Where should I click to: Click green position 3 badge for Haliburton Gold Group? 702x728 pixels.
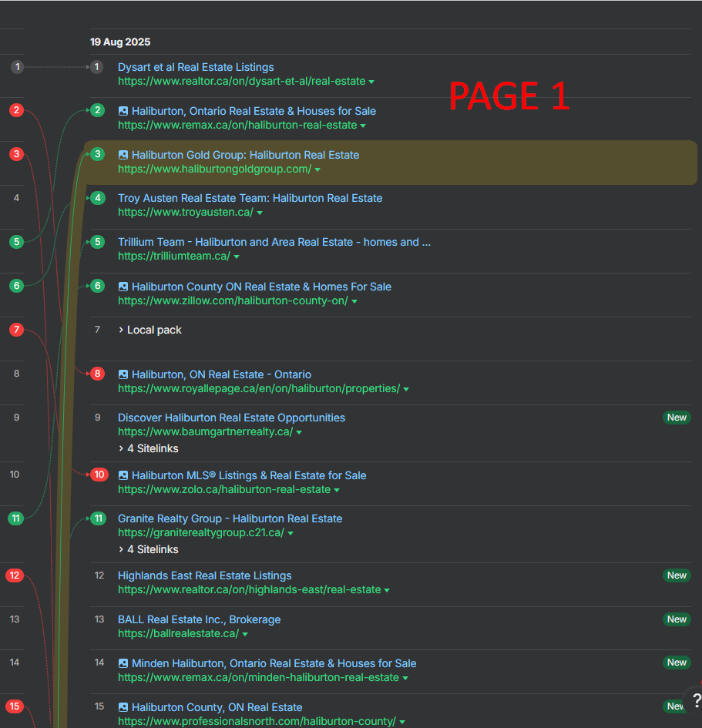[97, 154]
